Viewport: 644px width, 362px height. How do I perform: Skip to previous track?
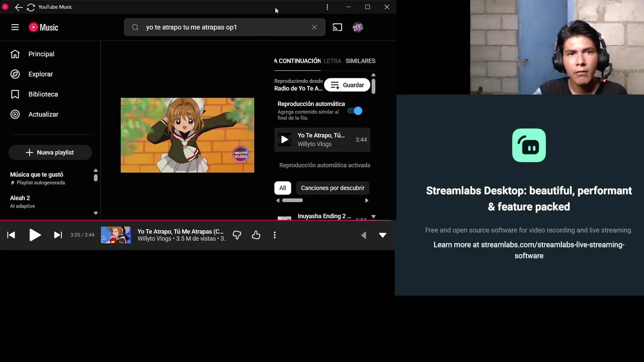[x=11, y=235]
